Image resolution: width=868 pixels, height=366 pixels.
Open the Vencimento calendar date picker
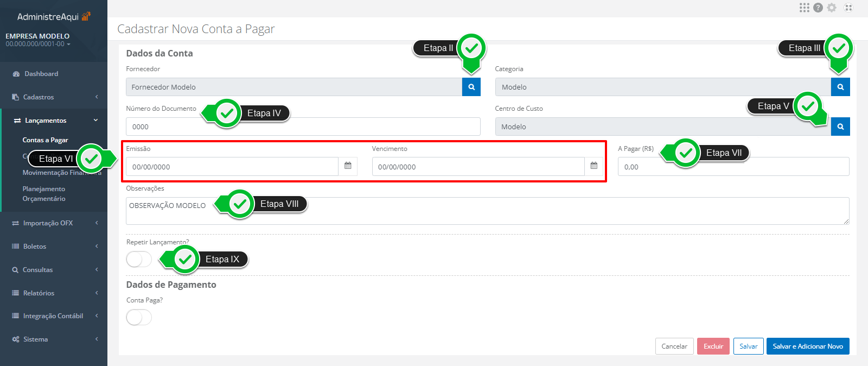pyautogui.click(x=593, y=166)
